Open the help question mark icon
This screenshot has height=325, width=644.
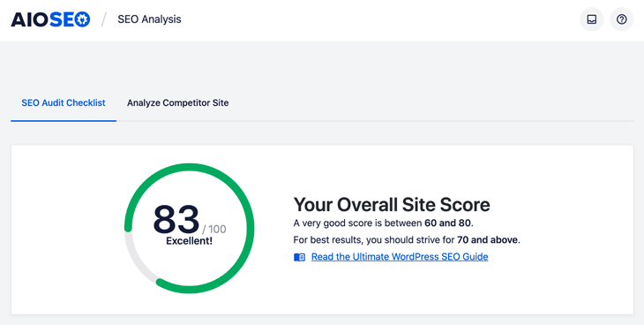621,19
